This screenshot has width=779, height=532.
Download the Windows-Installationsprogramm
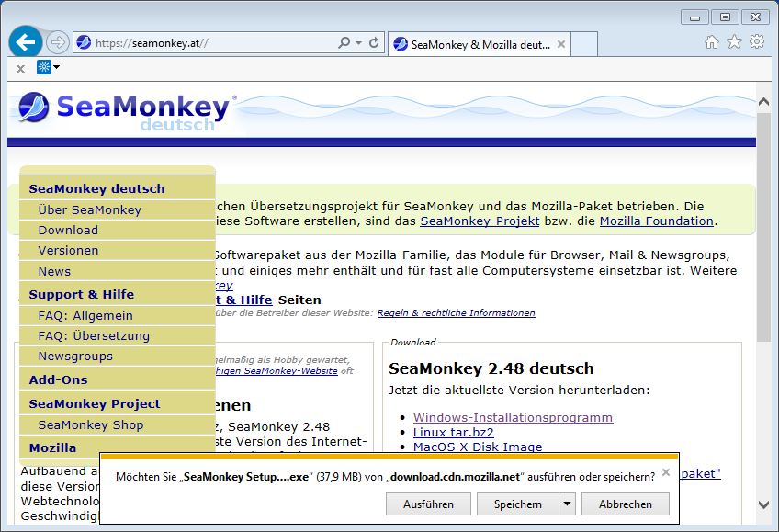[513, 418]
